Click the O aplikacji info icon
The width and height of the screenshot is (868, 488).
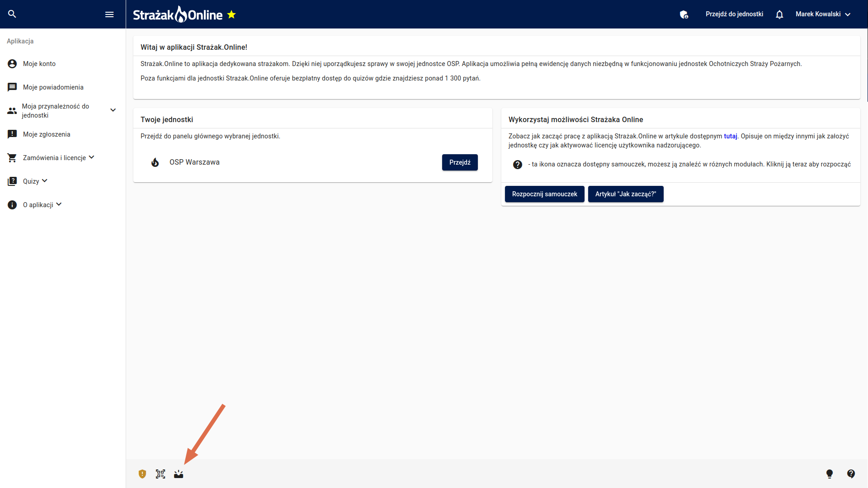point(12,205)
